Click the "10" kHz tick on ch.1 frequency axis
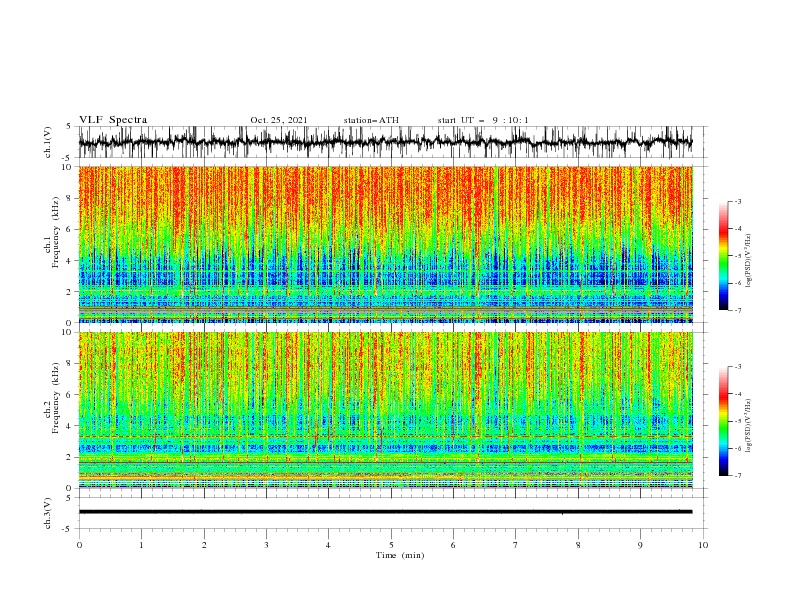792x612 pixels. (x=67, y=167)
